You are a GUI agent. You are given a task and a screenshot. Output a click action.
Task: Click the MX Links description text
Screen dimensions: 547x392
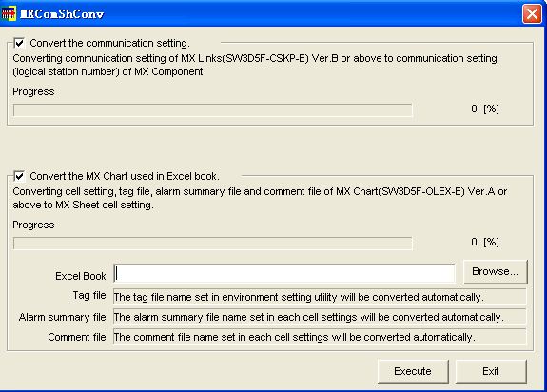coord(255,65)
